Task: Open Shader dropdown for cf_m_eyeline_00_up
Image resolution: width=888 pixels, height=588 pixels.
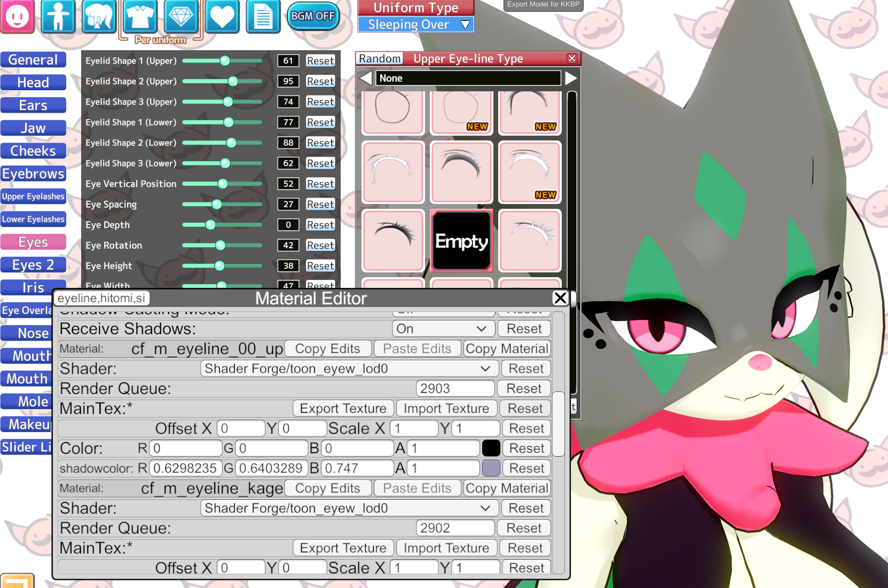Action: point(349,369)
